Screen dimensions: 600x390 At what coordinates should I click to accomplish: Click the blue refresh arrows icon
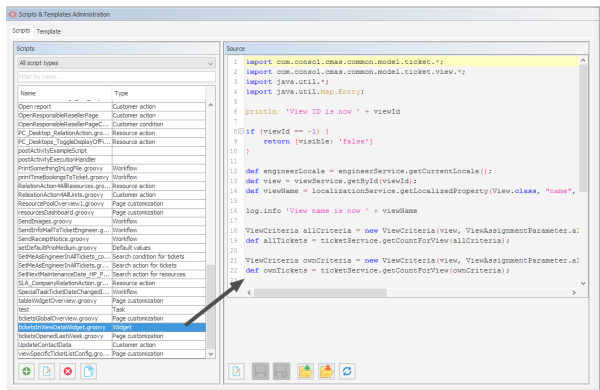[347, 371]
